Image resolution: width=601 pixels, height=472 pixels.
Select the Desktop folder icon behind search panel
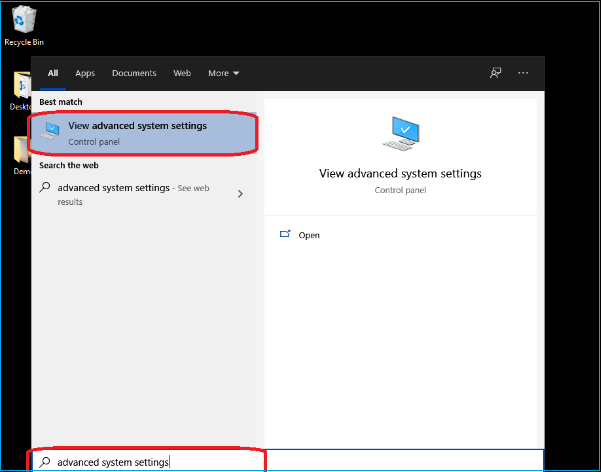point(20,87)
